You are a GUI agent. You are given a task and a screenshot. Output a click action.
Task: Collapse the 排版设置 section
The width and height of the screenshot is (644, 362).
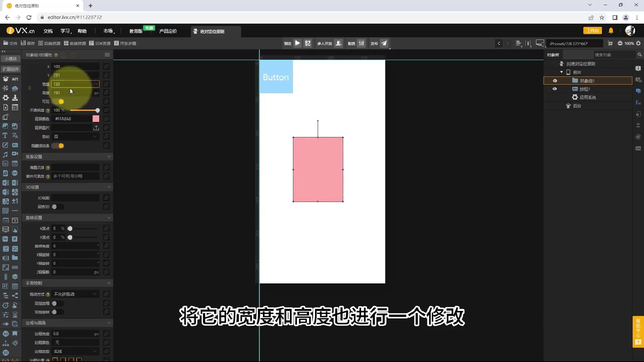pos(109,157)
